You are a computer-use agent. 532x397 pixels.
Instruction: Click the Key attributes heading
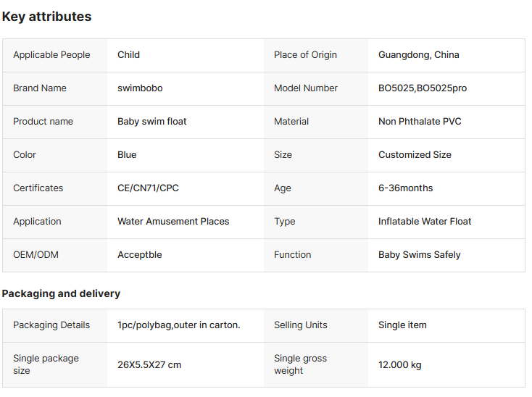46,17
